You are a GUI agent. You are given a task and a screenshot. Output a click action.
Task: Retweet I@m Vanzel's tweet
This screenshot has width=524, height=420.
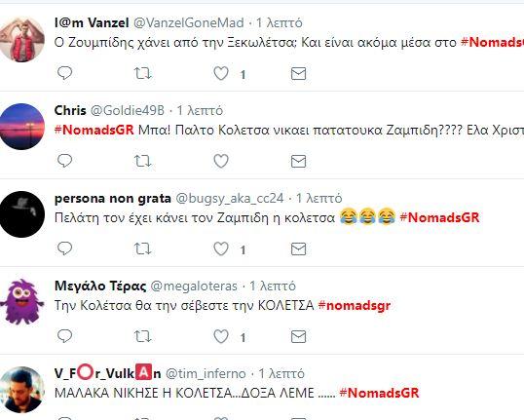coord(143,73)
